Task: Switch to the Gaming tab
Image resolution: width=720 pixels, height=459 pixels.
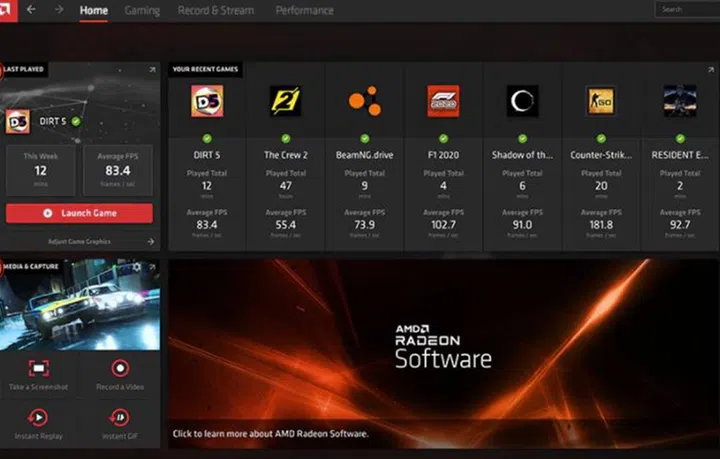Action: pos(142,10)
